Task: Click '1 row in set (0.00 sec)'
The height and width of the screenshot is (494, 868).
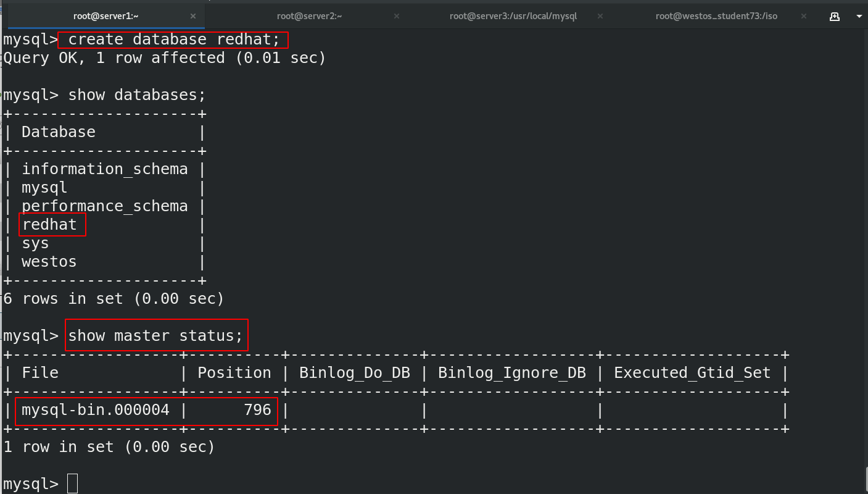Action: click(109, 447)
